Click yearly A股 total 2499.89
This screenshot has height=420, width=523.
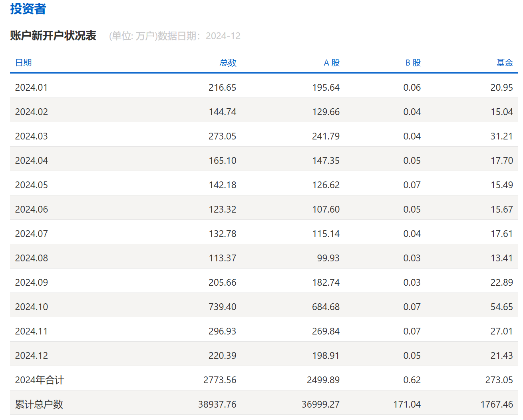point(323,380)
